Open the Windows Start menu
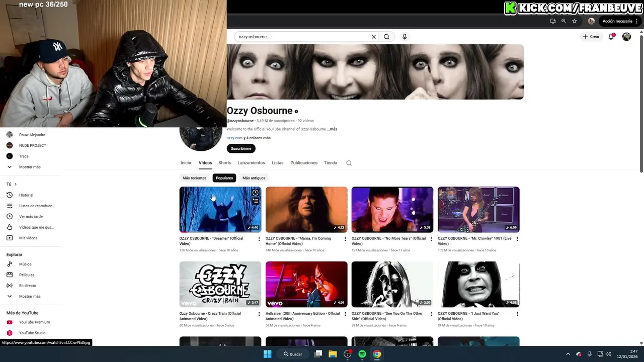Screen dimensions: 644x362 pyautogui.click(x=268, y=354)
